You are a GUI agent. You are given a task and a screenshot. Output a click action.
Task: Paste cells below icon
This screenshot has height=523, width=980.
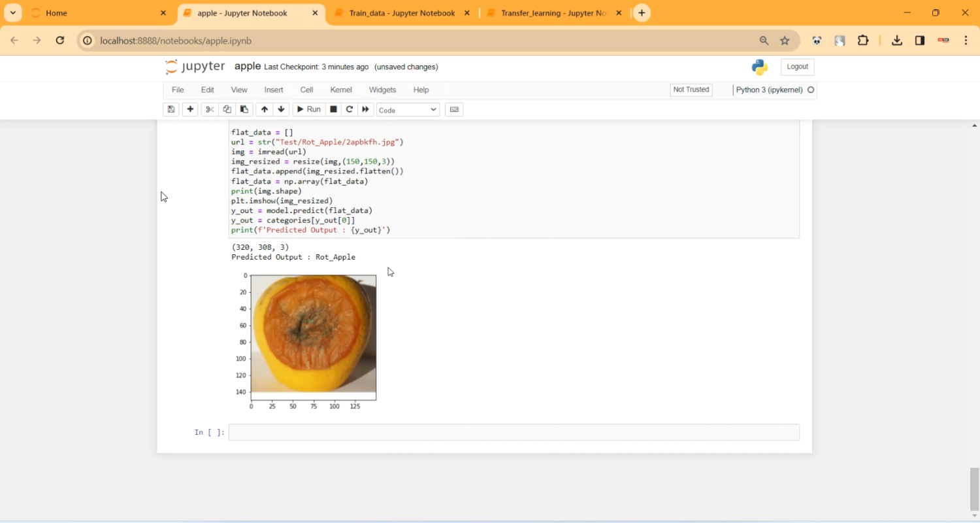tap(244, 109)
